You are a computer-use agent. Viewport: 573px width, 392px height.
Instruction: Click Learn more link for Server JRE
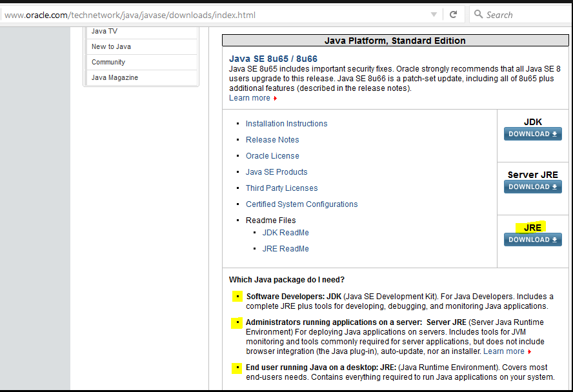pos(504,351)
